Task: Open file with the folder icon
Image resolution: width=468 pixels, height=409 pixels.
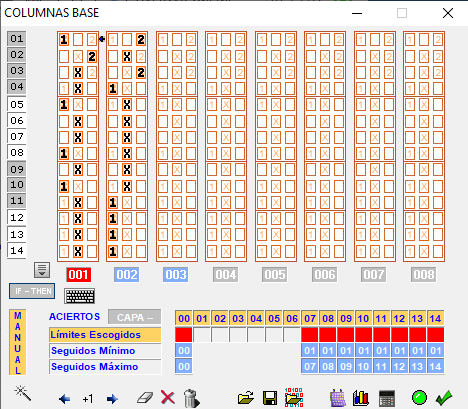Action: [246, 398]
